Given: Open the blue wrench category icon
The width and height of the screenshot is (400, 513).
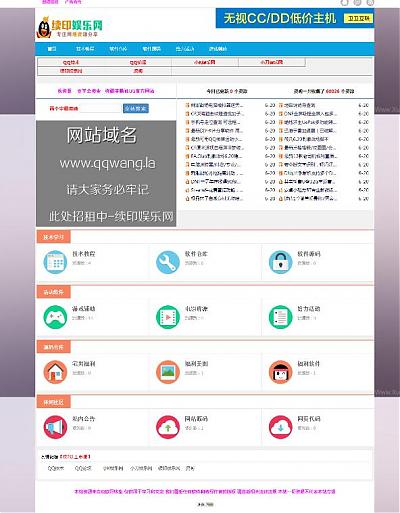Looking at the screenshot, I should (x=168, y=262).
